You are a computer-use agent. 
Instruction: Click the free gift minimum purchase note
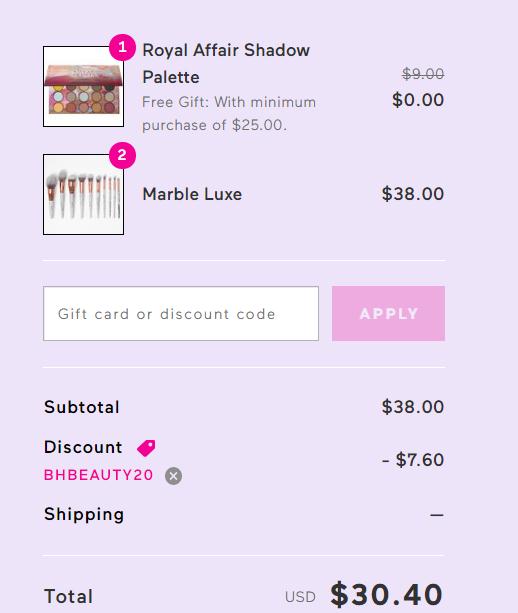tap(229, 114)
